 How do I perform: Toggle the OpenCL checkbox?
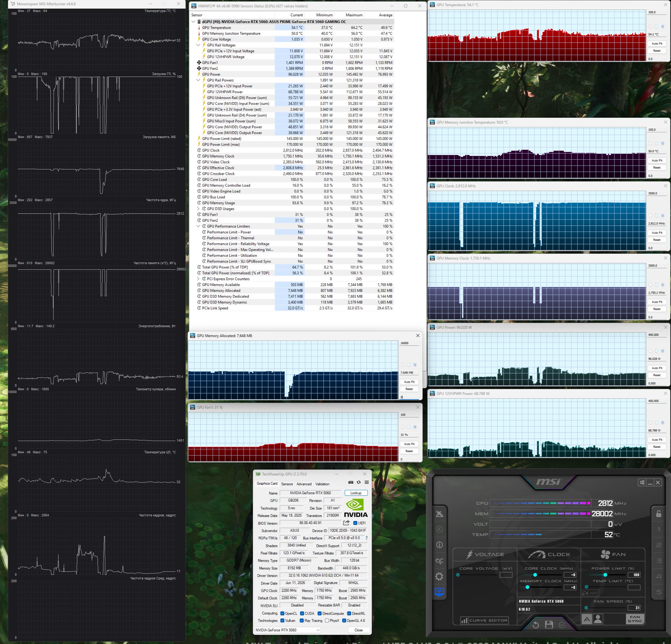click(282, 613)
